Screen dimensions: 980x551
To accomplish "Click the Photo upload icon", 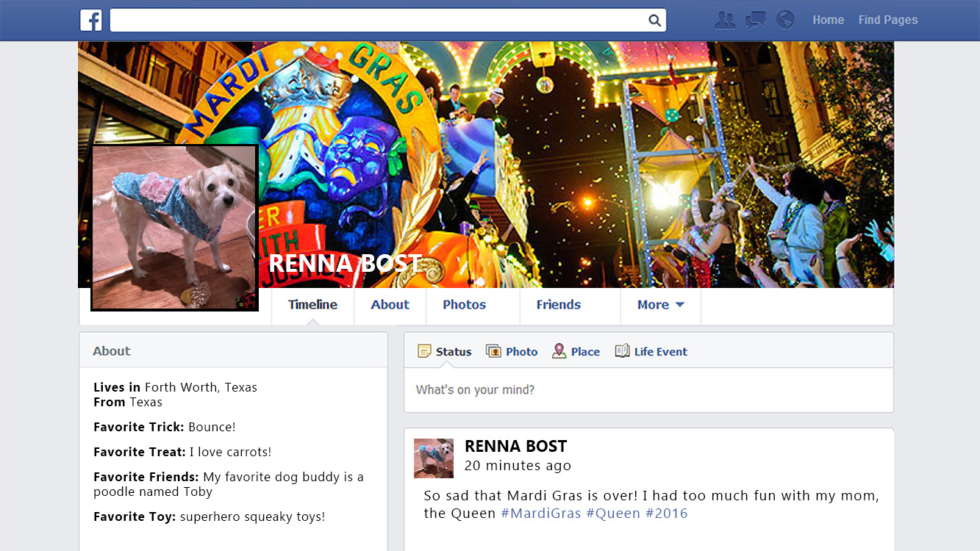I will click(x=493, y=351).
